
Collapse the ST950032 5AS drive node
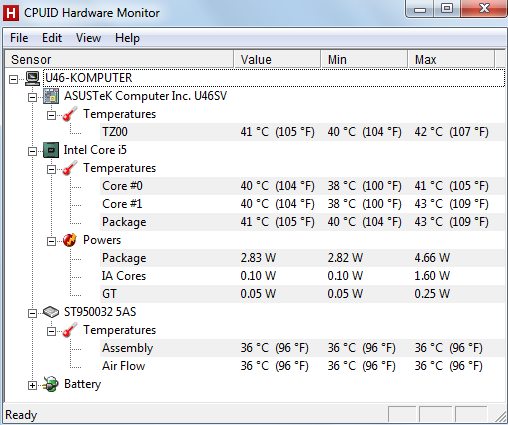pos(32,313)
